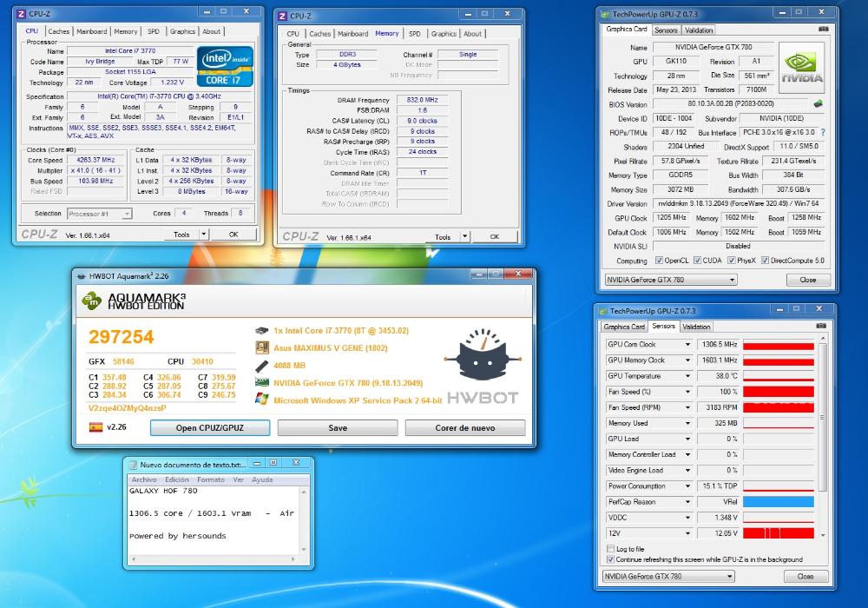Screen dimensions: 868x608
Task: Click the Notepad document icon in its title bar
Action: [x=133, y=465]
